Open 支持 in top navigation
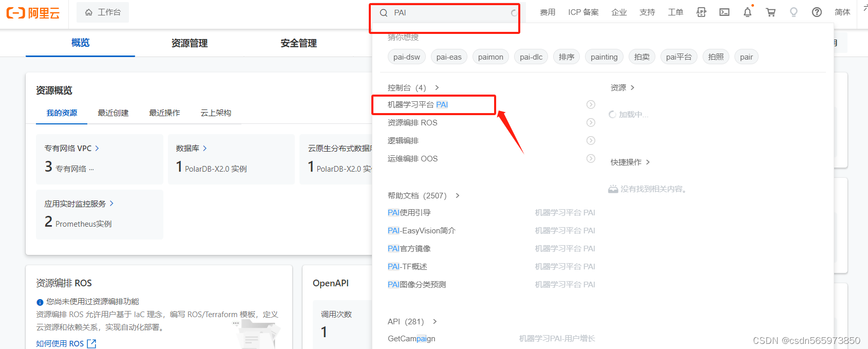 [x=647, y=12]
